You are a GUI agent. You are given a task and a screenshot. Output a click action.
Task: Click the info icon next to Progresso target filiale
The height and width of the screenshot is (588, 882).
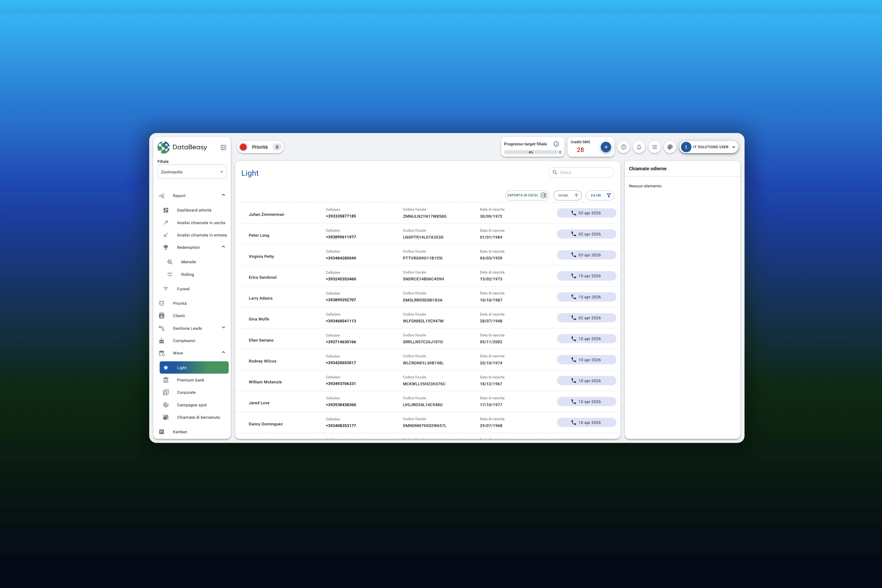coord(556,144)
